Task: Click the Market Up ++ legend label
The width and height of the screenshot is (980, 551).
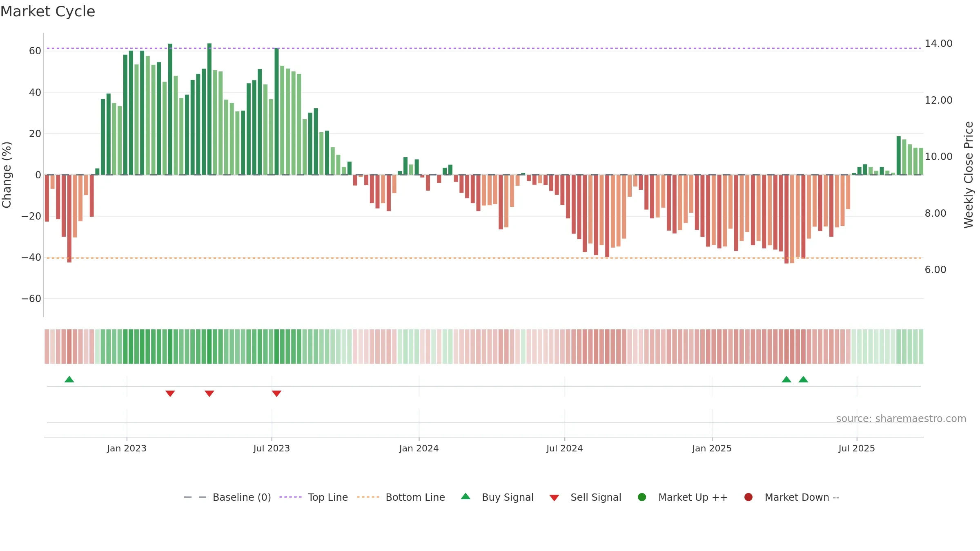Action: [693, 497]
